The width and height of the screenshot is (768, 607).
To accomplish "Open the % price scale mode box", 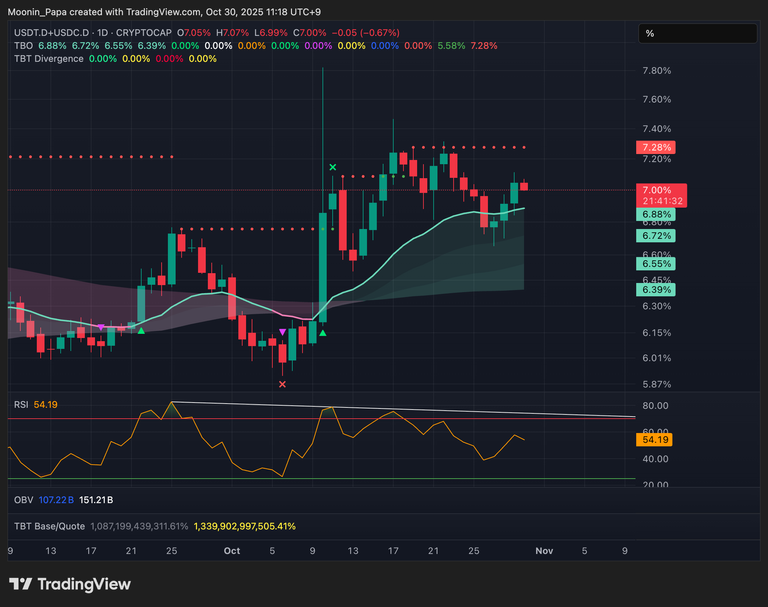I will 698,34.
